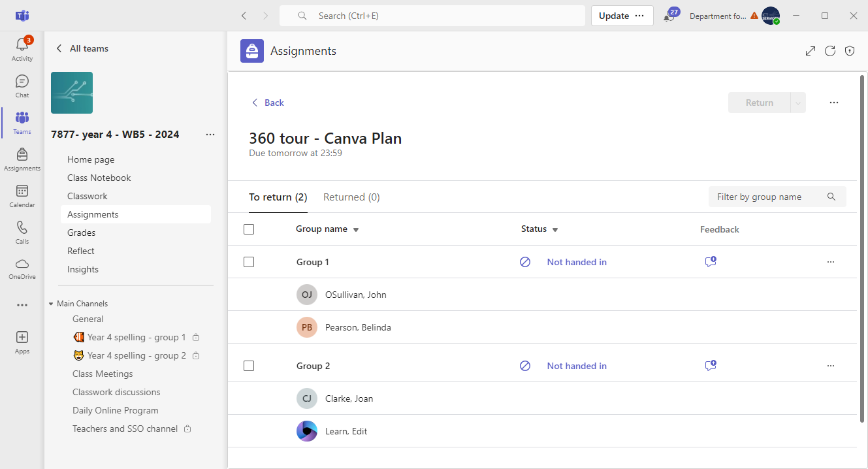Open Group 2 Not handed in status

[577, 366]
